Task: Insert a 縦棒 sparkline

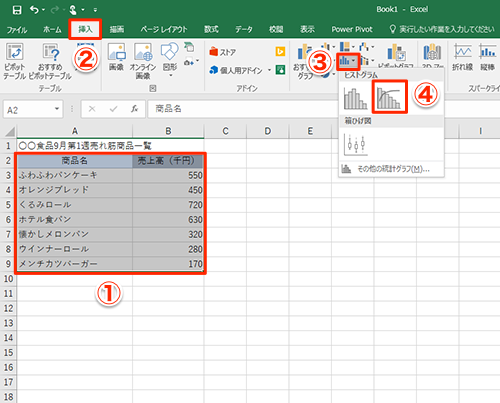Action: pyautogui.click(x=487, y=57)
